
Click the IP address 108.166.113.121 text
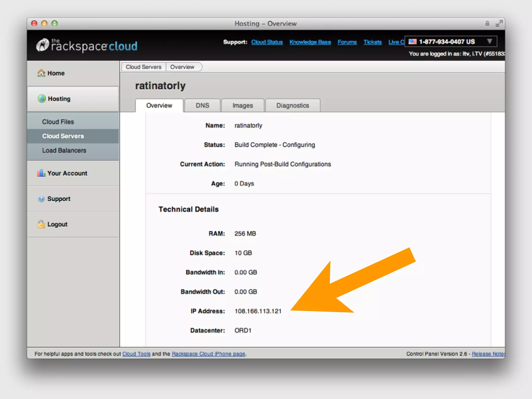[258, 311]
